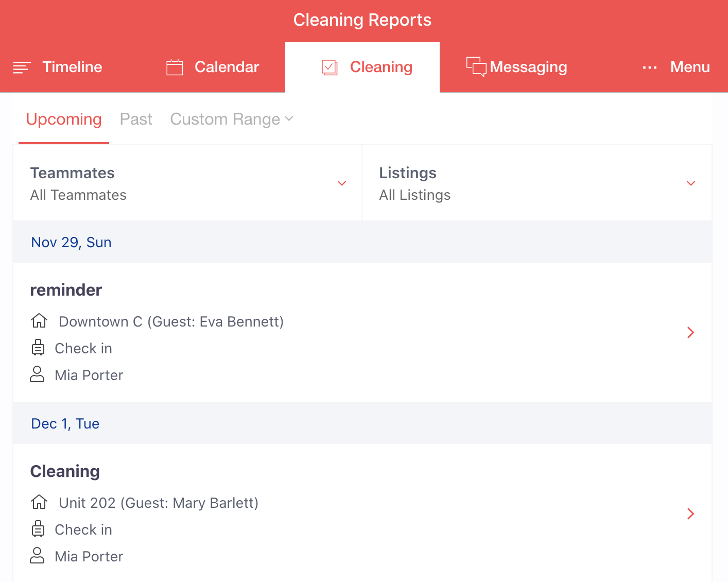
Task: Click the Cleaning checkbox icon in navigation
Action: (x=330, y=67)
